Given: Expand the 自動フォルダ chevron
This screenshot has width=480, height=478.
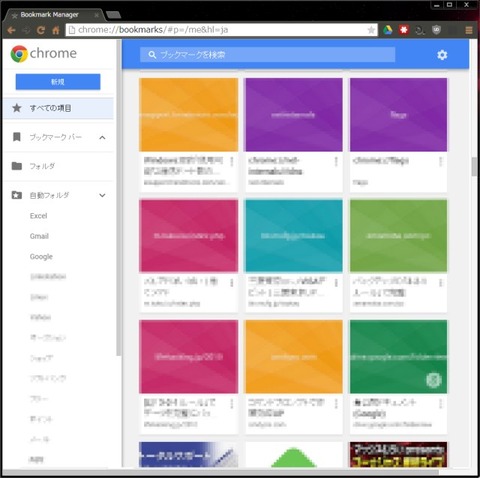Looking at the screenshot, I should coord(102,195).
